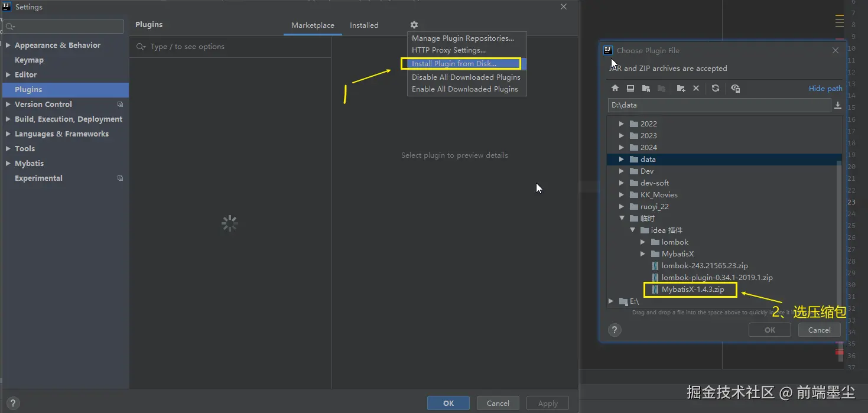Select the dev-soft folder
868x413 pixels.
pos(655,183)
